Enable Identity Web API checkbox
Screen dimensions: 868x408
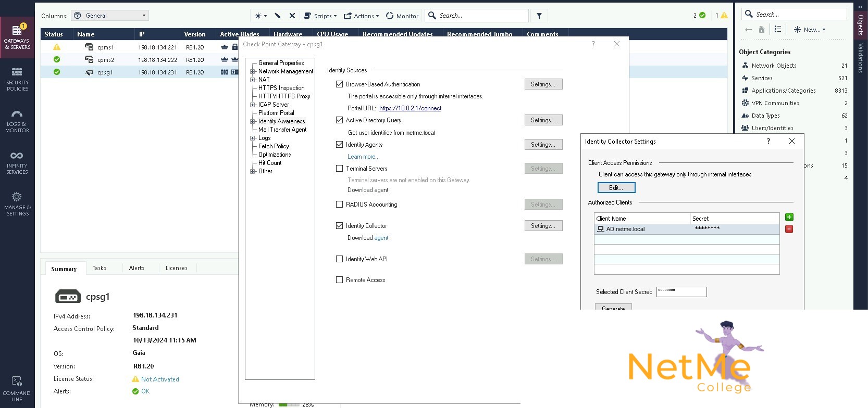click(339, 259)
